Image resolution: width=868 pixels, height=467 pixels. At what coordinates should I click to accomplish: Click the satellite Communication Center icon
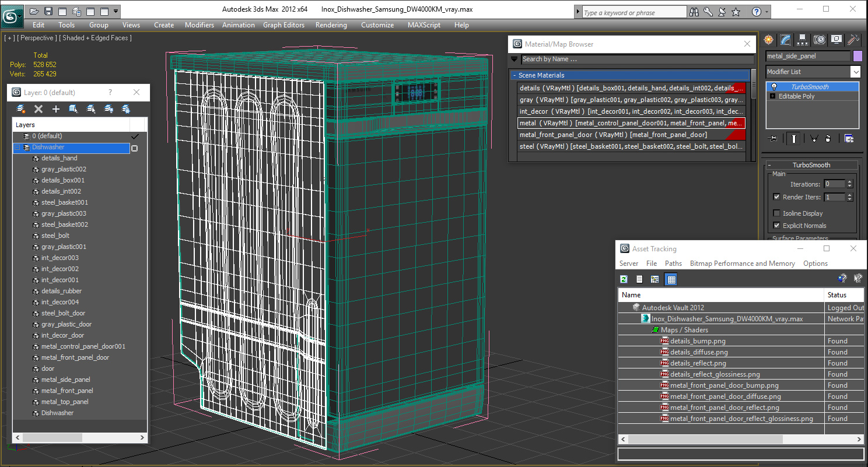pyautogui.click(x=722, y=12)
